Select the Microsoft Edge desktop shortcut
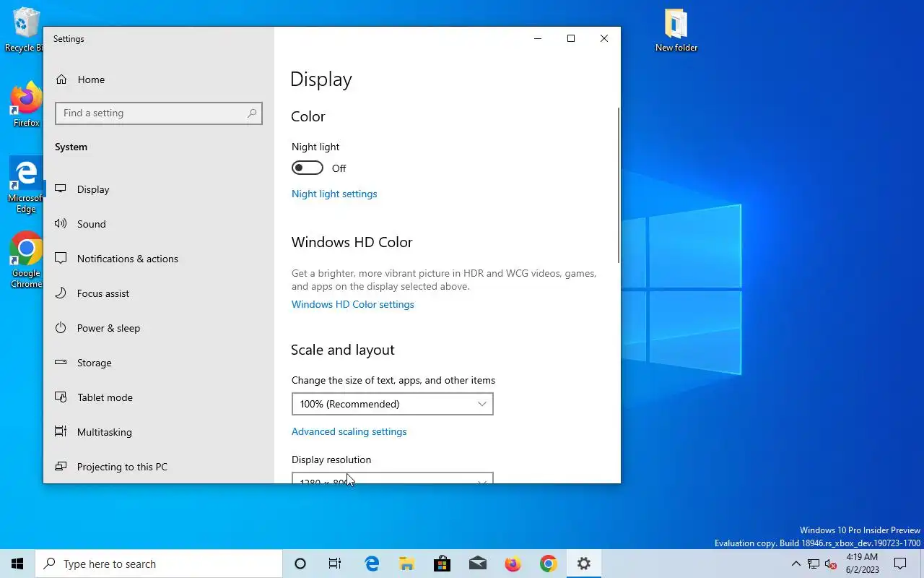This screenshot has height=578, width=924. (26, 186)
